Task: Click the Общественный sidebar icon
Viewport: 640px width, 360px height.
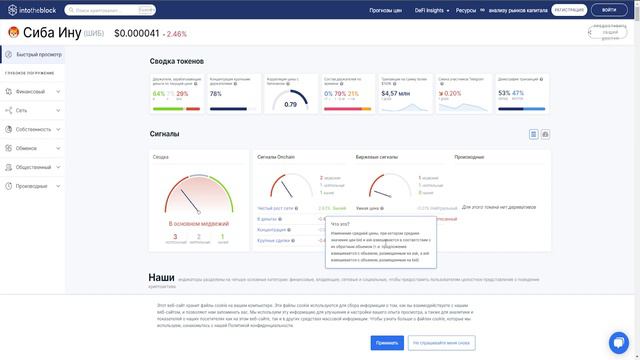Action: pyautogui.click(x=9, y=167)
